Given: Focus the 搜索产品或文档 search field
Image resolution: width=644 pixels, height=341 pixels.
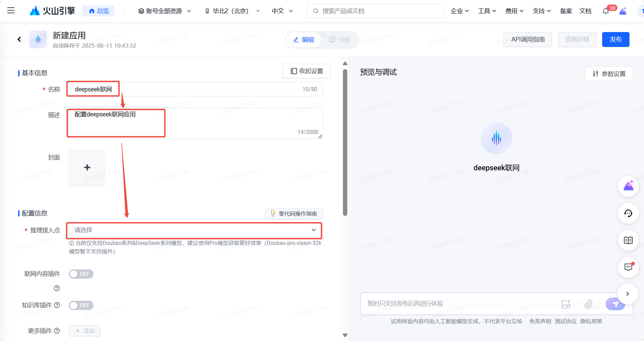Looking at the screenshot, I should (x=375, y=11).
